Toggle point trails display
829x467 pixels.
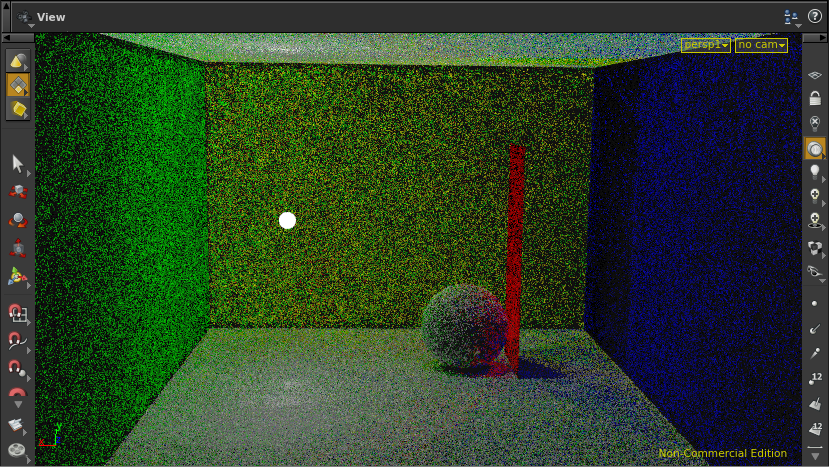click(x=815, y=353)
